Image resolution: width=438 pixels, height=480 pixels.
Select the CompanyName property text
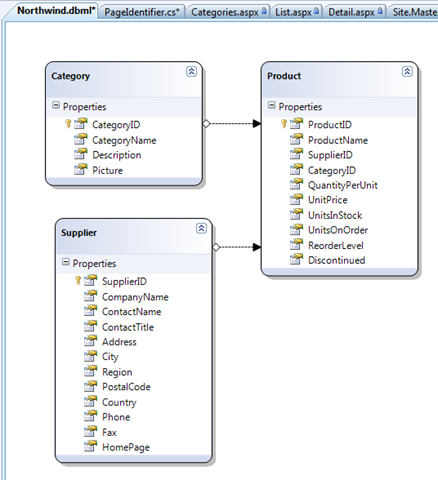tap(135, 297)
